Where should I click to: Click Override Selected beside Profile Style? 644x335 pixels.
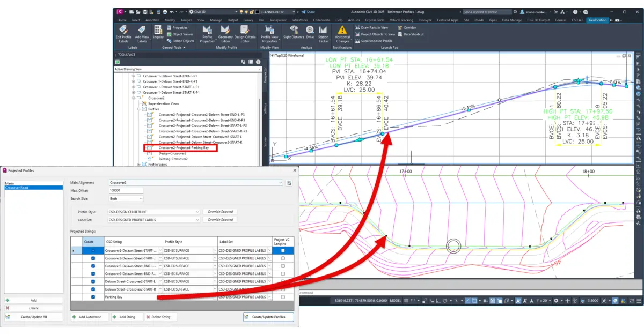click(x=220, y=212)
